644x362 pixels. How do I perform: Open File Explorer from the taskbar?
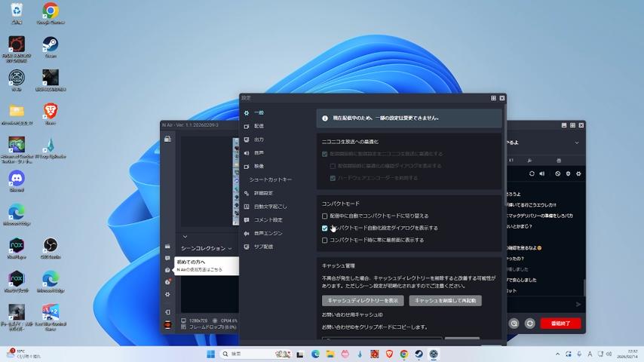click(x=330, y=354)
